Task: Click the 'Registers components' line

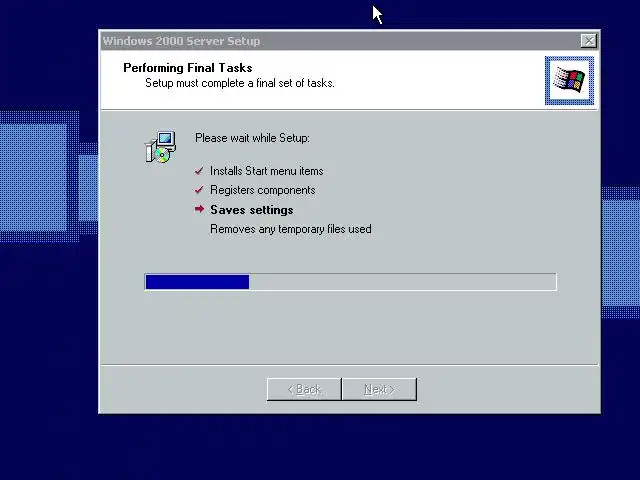Action: (262, 190)
